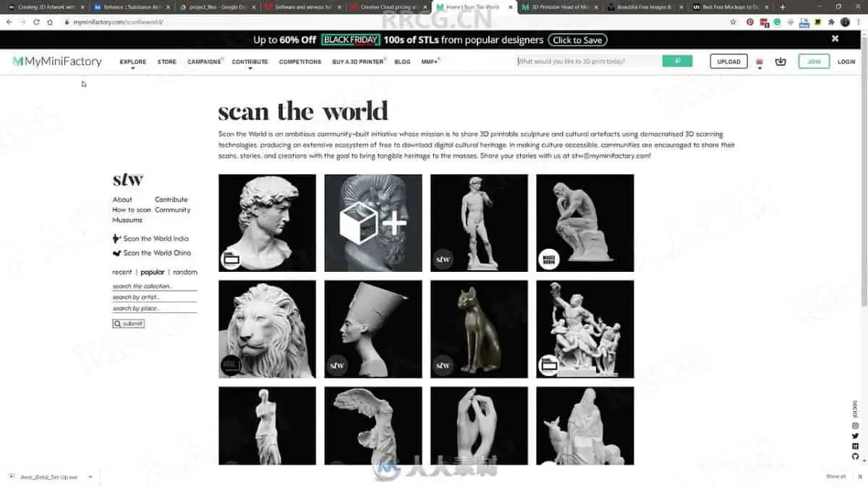868x488 pixels.
Task: Click the stw sidebar logo
Action: coord(128,179)
